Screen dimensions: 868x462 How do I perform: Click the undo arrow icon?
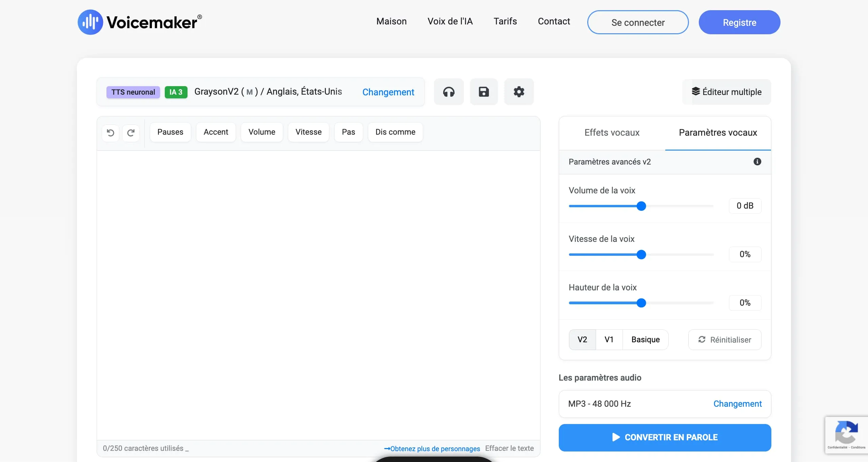pyautogui.click(x=111, y=133)
